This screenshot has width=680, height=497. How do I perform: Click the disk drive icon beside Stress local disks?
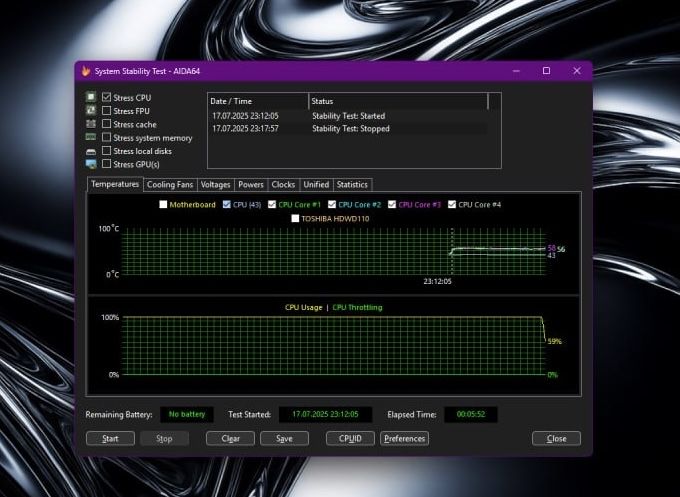pos(91,151)
